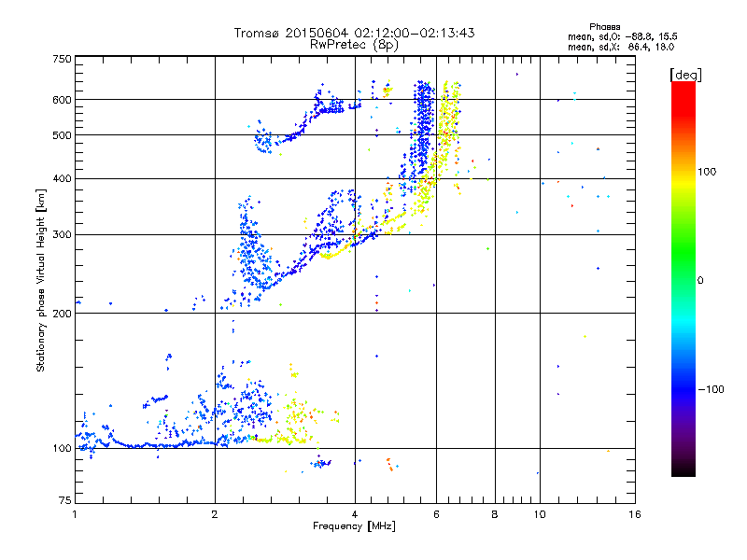This screenshot has width=747, height=560.
Task: Click the phase colorbar gradient
Action: pos(684,279)
